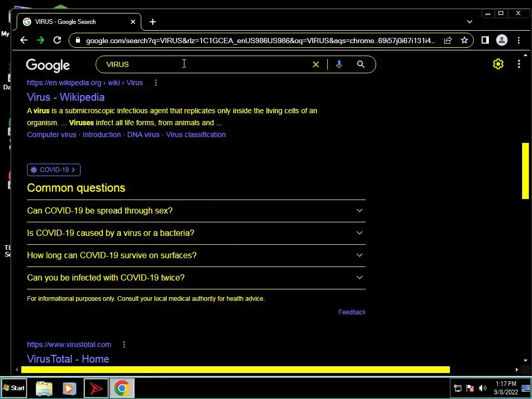Click the scroll down arrow
The height and width of the screenshot is (399, 532).
coord(525,361)
